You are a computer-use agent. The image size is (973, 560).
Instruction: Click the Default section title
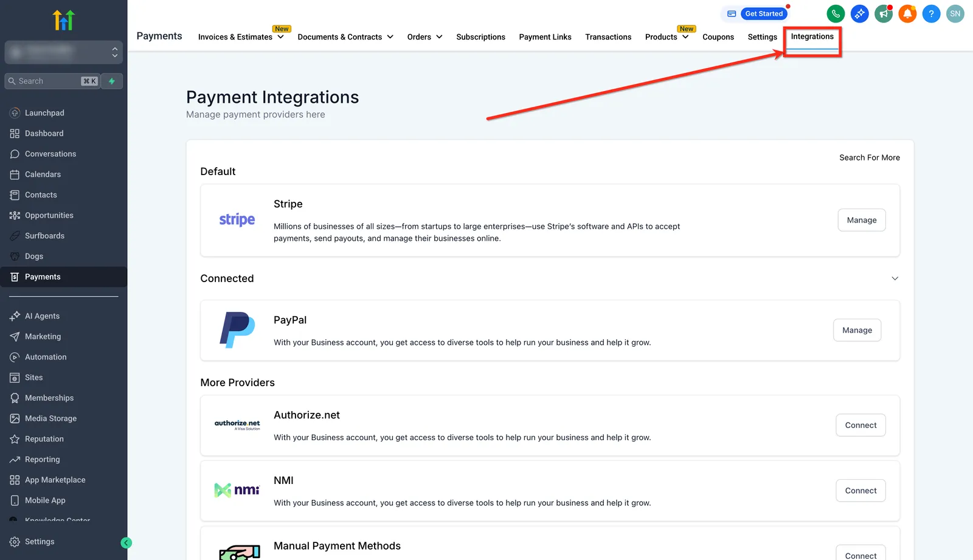point(218,171)
